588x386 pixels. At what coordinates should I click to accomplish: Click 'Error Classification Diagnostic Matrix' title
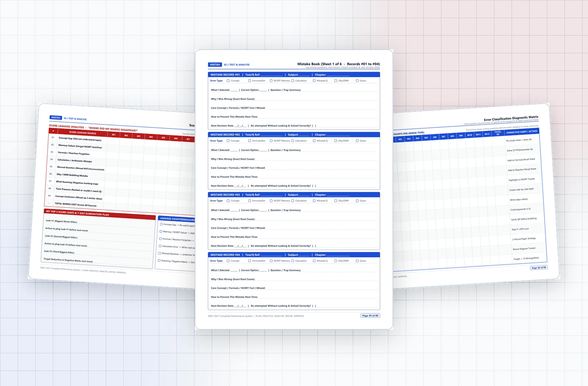click(x=511, y=118)
